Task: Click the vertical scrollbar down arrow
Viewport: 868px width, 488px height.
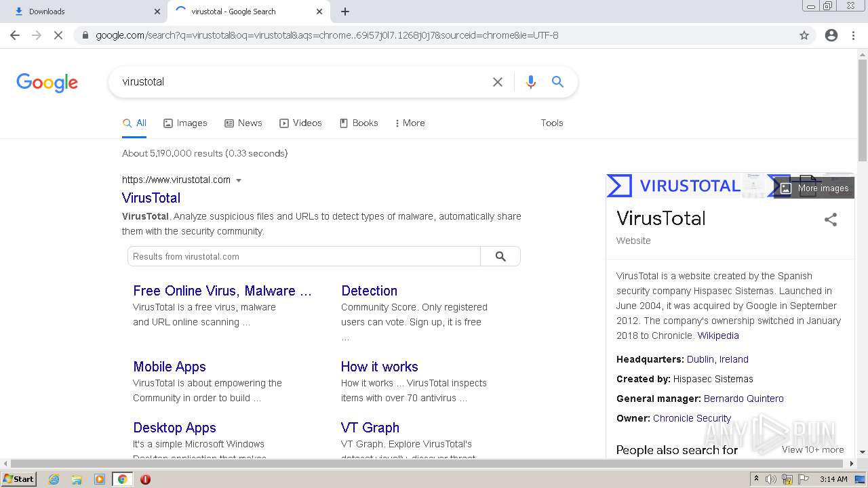Action: [863, 451]
